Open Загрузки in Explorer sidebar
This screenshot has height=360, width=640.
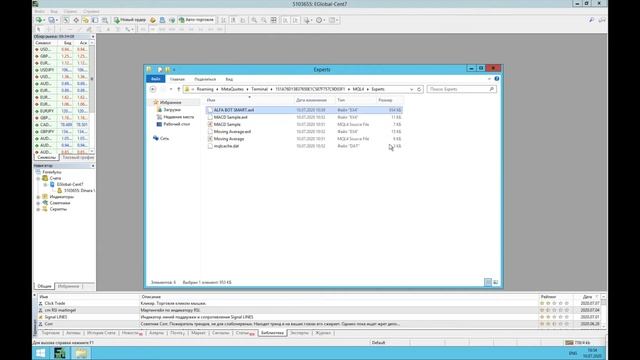pos(172,110)
